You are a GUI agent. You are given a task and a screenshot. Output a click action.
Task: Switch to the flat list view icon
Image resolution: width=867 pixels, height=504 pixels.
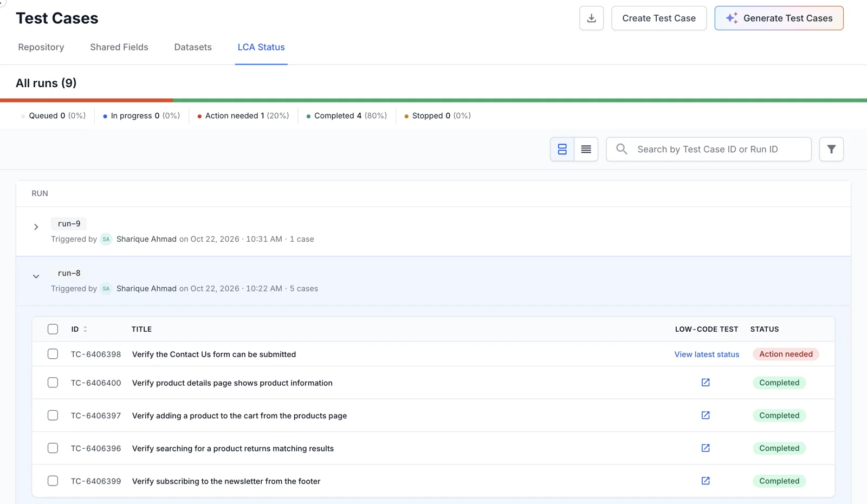pyautogui.click(x=586, y=149)
